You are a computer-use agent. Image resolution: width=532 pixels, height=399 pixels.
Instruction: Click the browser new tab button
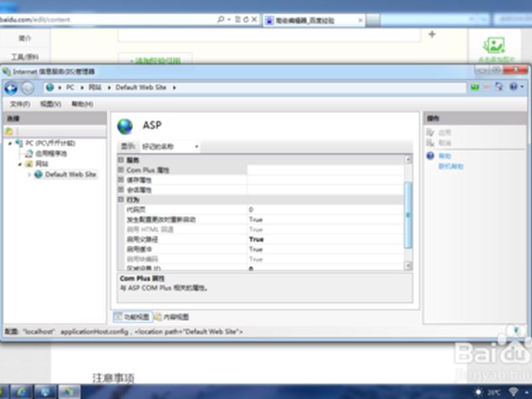point(373,21)
